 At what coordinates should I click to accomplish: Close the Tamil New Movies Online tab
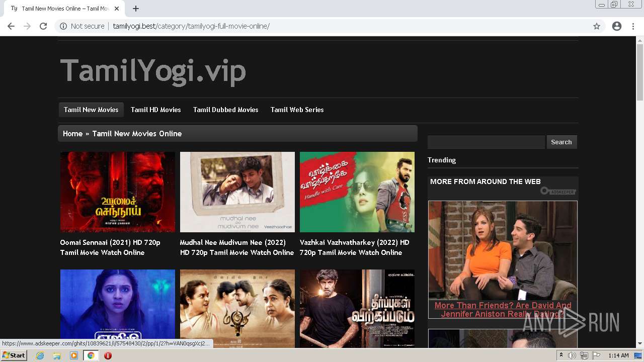point(117,9)
